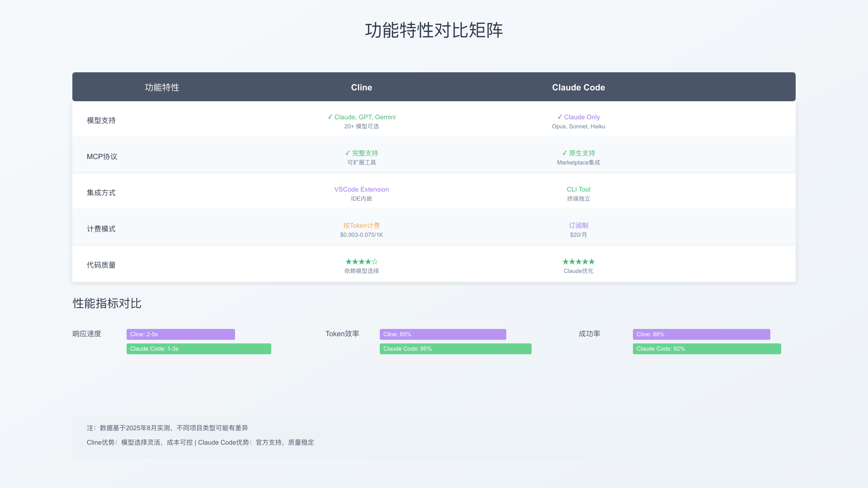The image size is (868, 488).
Task: Click the 代码质量 row label
Action: point(101,265)
